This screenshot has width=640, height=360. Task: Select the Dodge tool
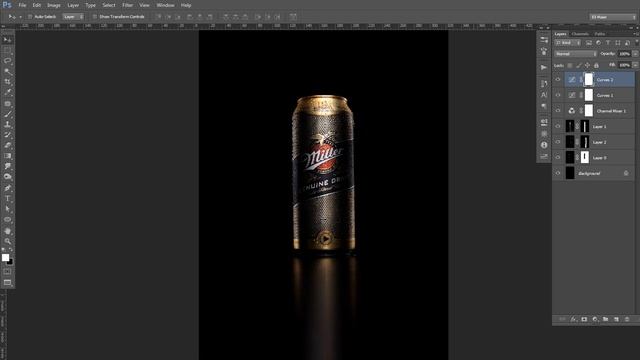click(7, 177)
